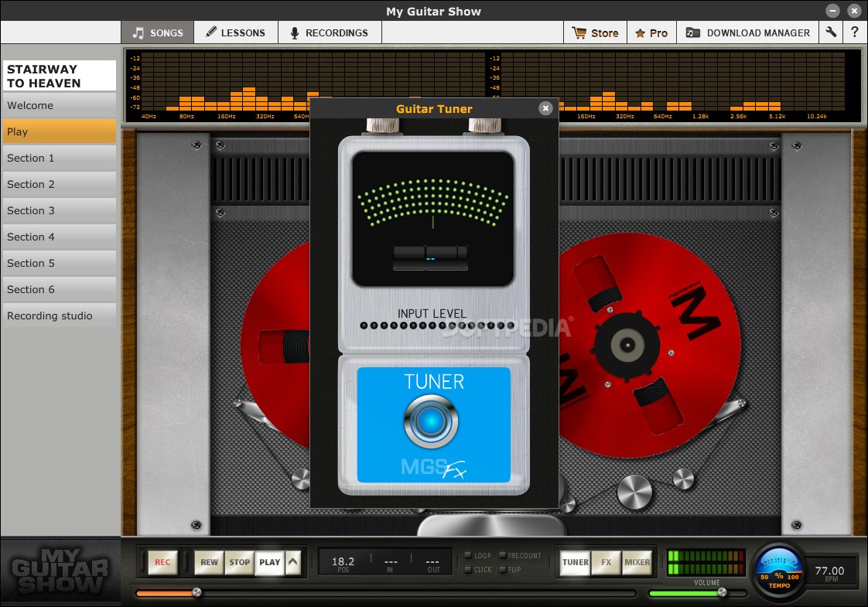Open Section 2 of the song
Image resolution: width=868 pixels, height=607 pixels.
[60, 184]
